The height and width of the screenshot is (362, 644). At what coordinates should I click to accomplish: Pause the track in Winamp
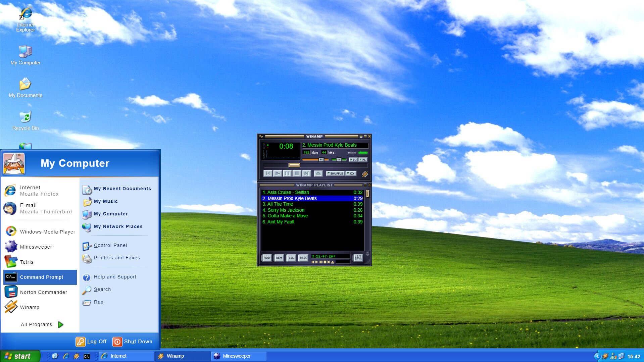[287, 173]
